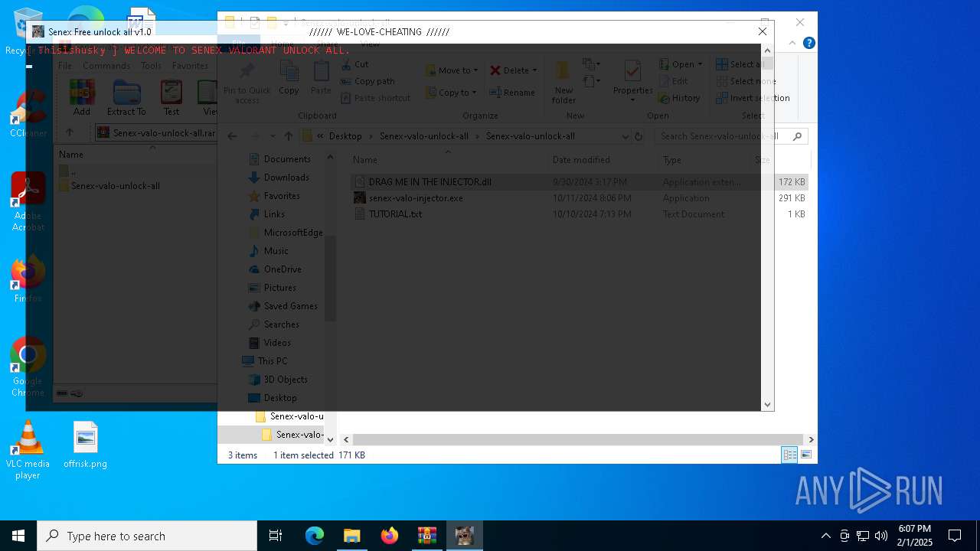Switch to the Senex app on the taskbar
980x551 pixels.
465,536
